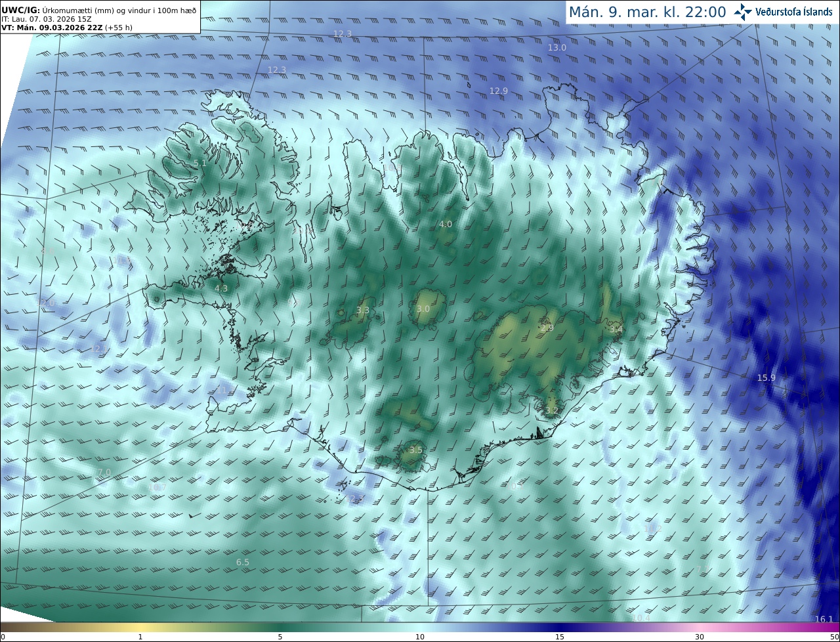Viewport: 840px width, 642px height.
Task: Click the colorbar tick label 50
Action: 834,637
